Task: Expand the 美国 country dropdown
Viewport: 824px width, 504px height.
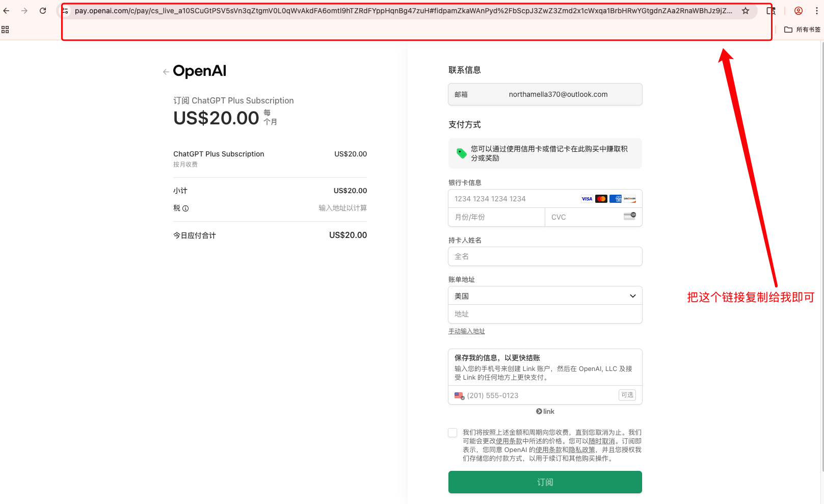Action: point(545,296)
